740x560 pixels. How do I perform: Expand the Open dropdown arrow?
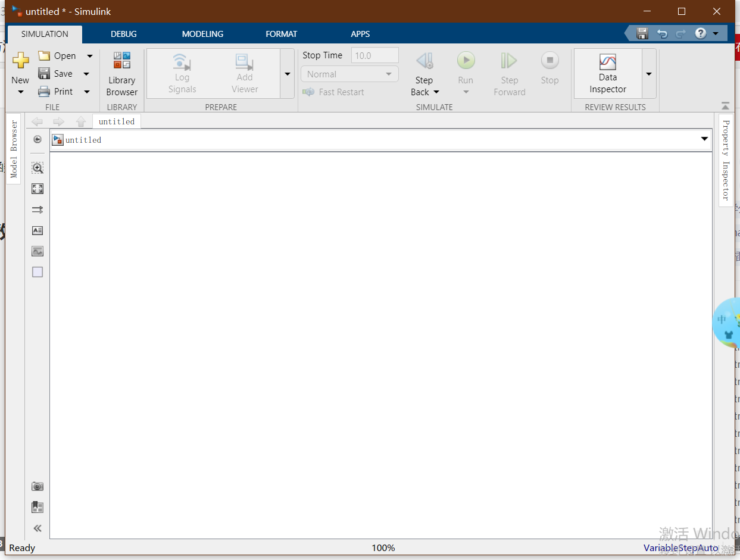(89, 56)
